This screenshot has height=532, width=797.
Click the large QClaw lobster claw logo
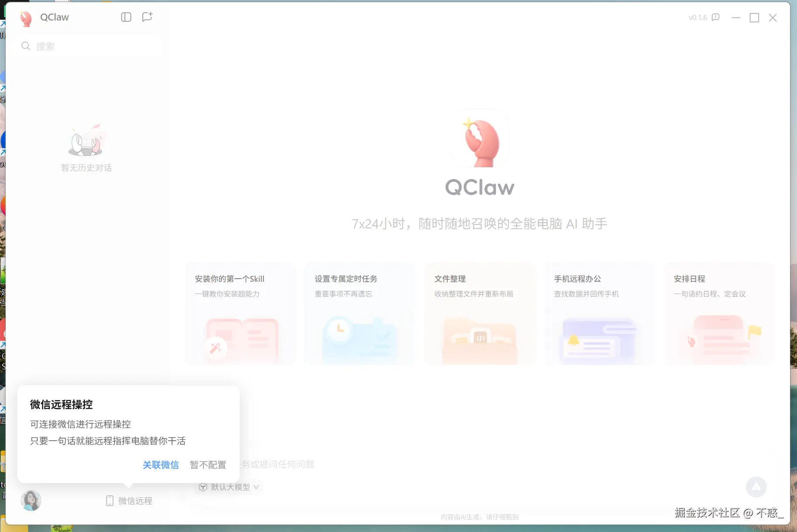[x=480, y=138]
